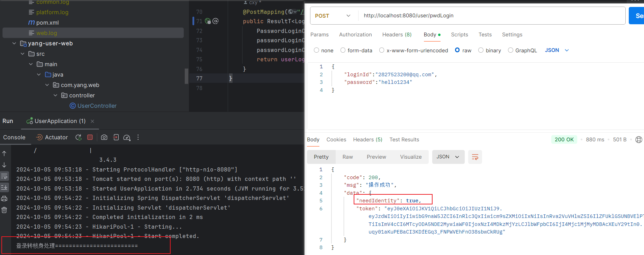This screenshot has height=255, width=644.
Task: Collapse the yang-user-web folder
Action: pyautogui.click(x=14, y=44)
